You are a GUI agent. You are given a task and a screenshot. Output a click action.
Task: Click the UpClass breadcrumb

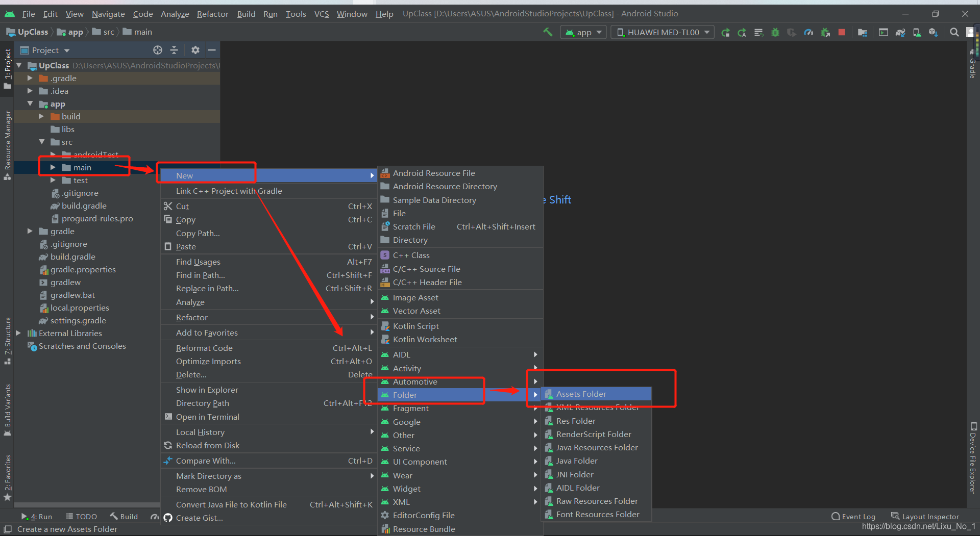pyautogui.click(x=27, y=32)
